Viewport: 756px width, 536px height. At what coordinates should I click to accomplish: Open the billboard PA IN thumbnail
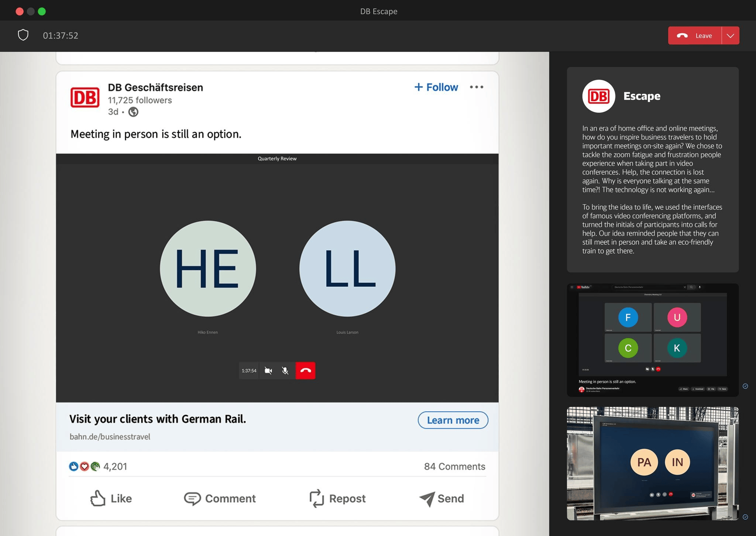tap(653, 463)
